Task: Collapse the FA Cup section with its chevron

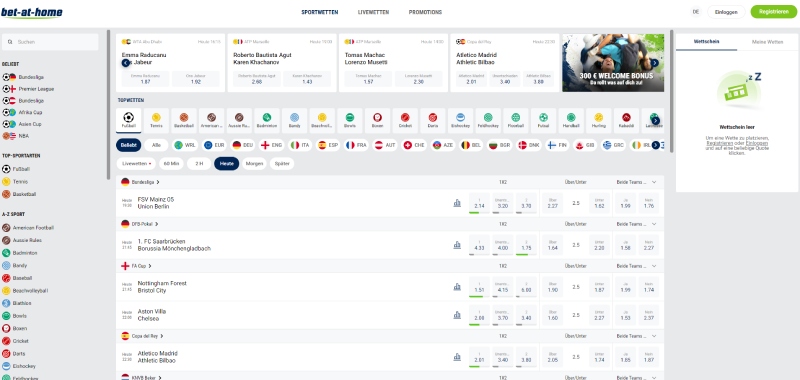Action: coord(654,266)
